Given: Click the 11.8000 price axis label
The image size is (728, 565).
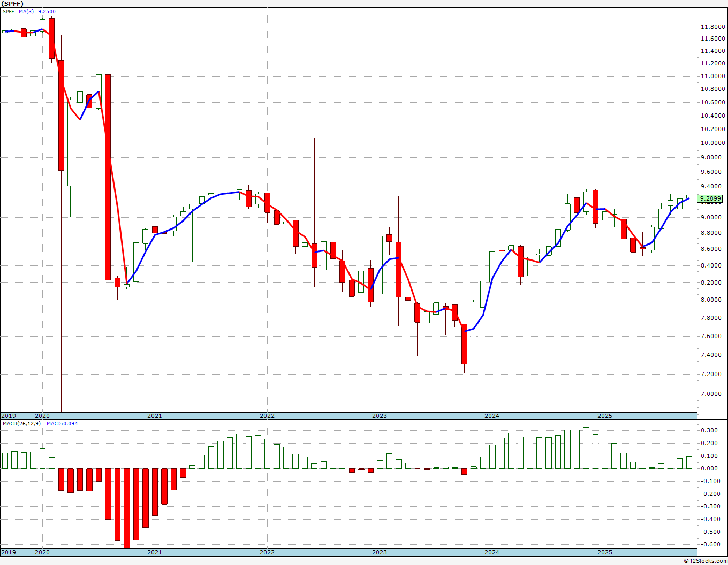Looking at the screenshot, I should click(714, 27).
